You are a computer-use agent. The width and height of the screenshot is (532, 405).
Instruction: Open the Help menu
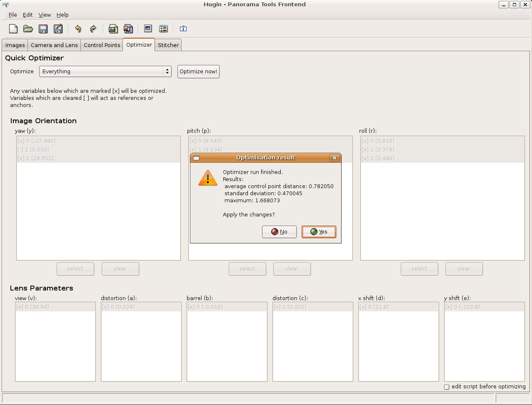[62, 15]
